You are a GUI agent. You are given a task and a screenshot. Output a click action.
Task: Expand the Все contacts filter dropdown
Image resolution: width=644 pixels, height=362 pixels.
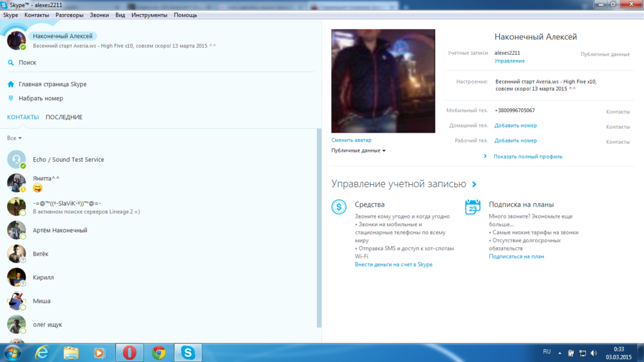click(14, 138)
